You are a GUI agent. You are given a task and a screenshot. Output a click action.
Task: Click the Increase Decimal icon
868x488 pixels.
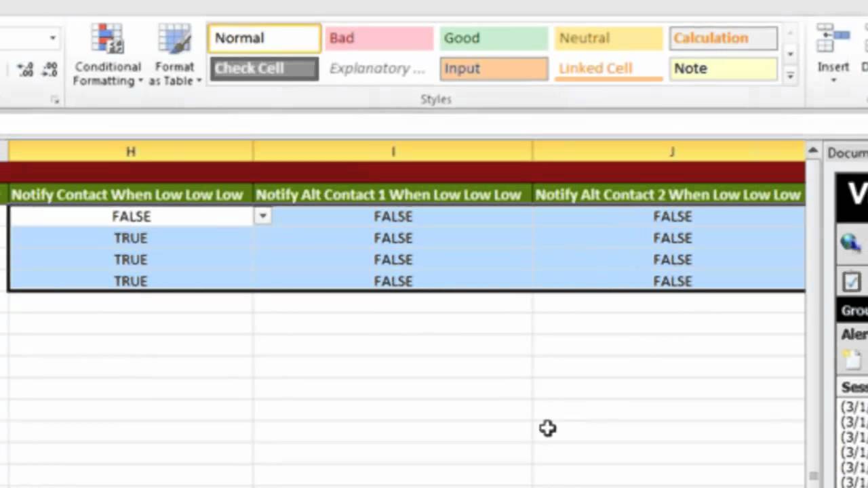[x=25, y=69]
